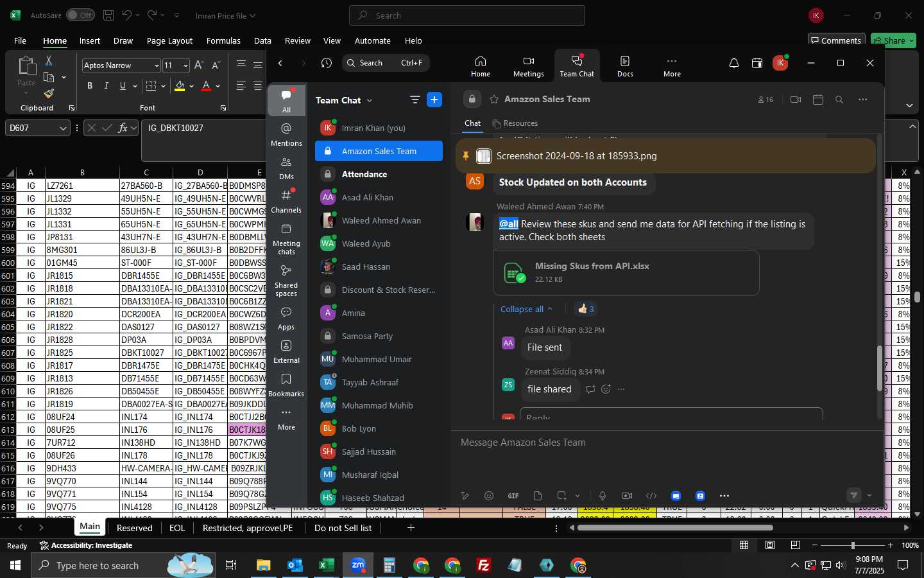Open the Attendance channel
The height and width of the screenshot is (578, 924).
click(379, 174)
